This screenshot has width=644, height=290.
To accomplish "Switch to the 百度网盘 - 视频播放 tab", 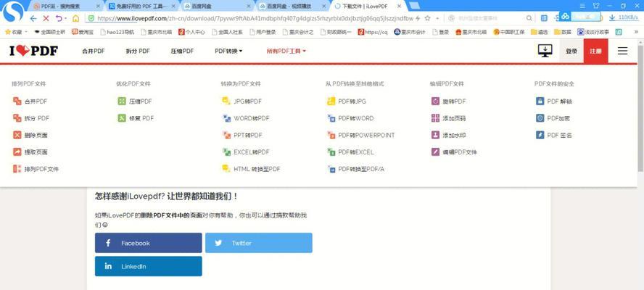I will (x=292, y=6).
